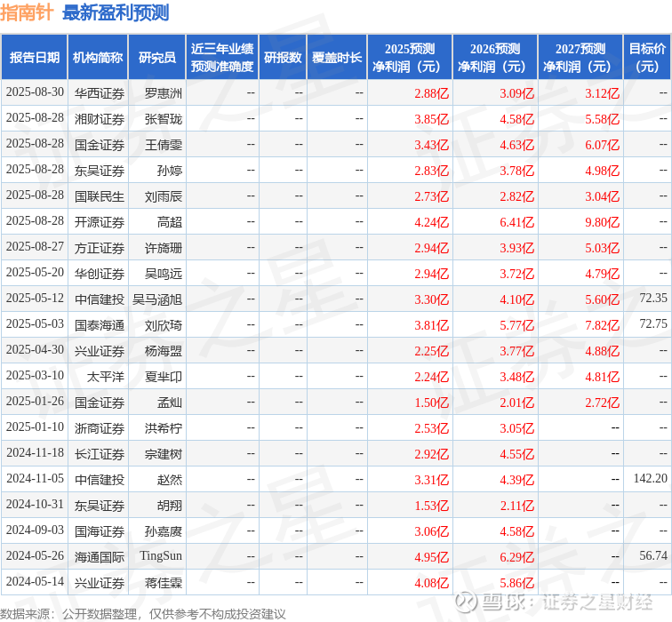Select 国联民生 institution cell
672x622 pixels.
pyautogui.click(x=100, y=196)
